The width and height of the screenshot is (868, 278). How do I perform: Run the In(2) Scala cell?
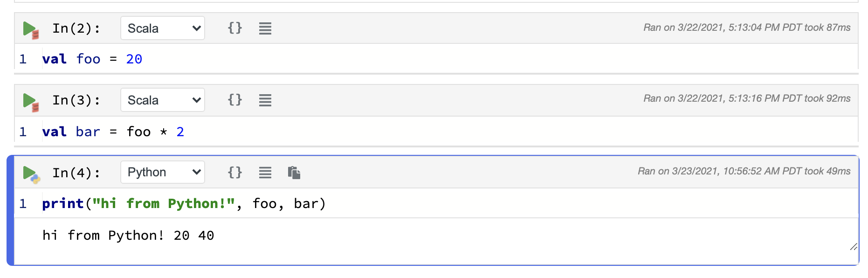[x=30, y=28]
